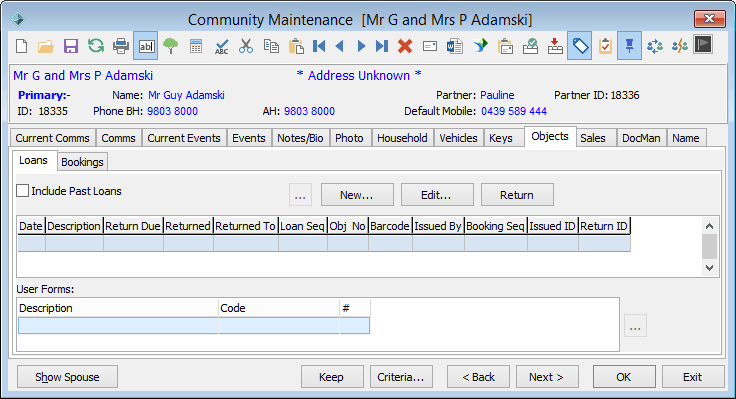Screen dimensions: 736x399
Task: Print using the printer icon
Action: pyautogui.click(x=121, y=46)
